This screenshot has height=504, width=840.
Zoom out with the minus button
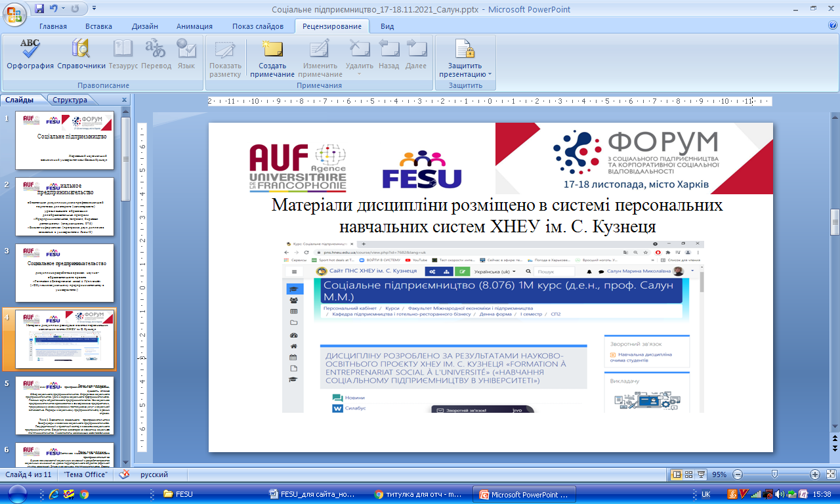click(738, 474)
